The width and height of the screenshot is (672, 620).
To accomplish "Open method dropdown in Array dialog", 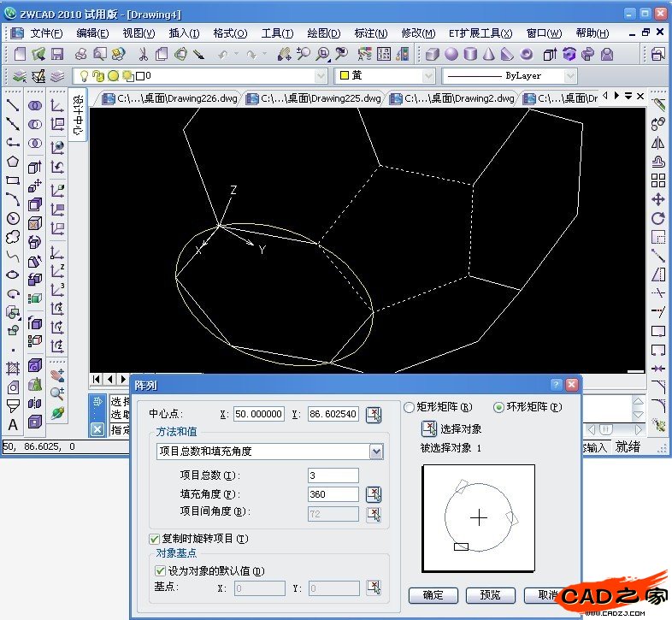I will pyautogui.click(x=376, y=451).
